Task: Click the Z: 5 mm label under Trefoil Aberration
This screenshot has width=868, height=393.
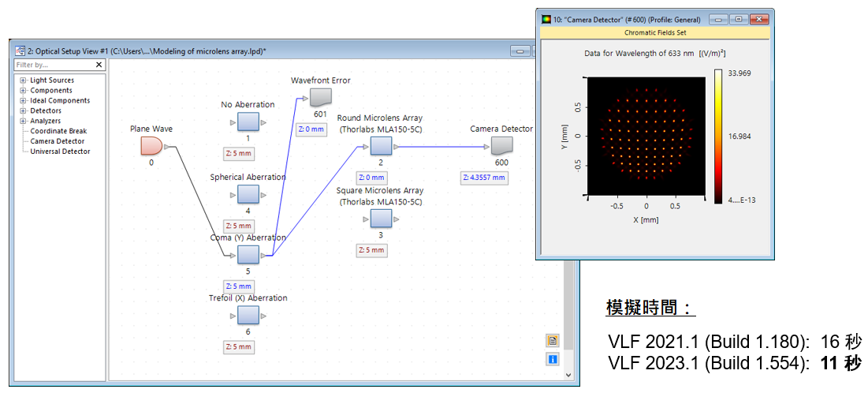Action: click(239, 347)
